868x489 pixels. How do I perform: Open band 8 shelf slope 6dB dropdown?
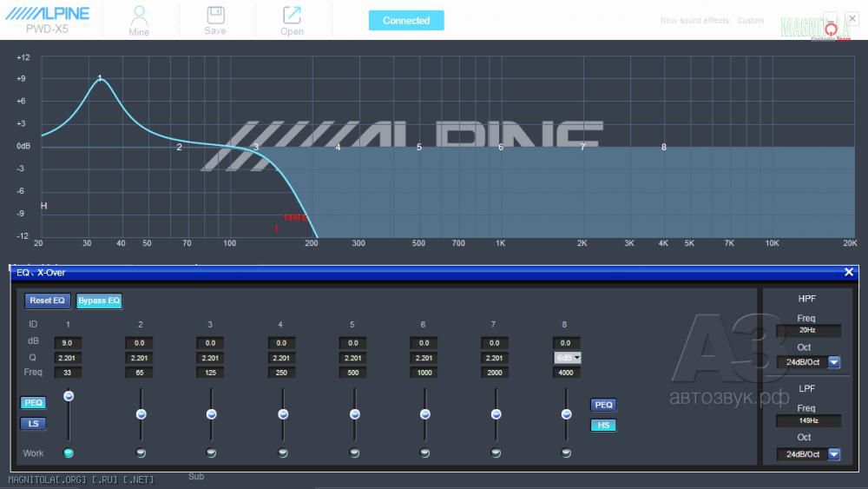click(x=568, y=358)
